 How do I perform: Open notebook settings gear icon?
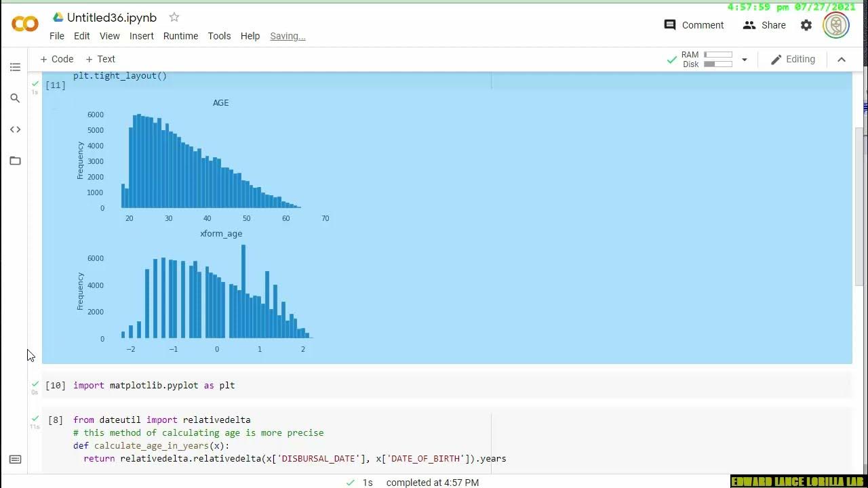tap(806, 25)
